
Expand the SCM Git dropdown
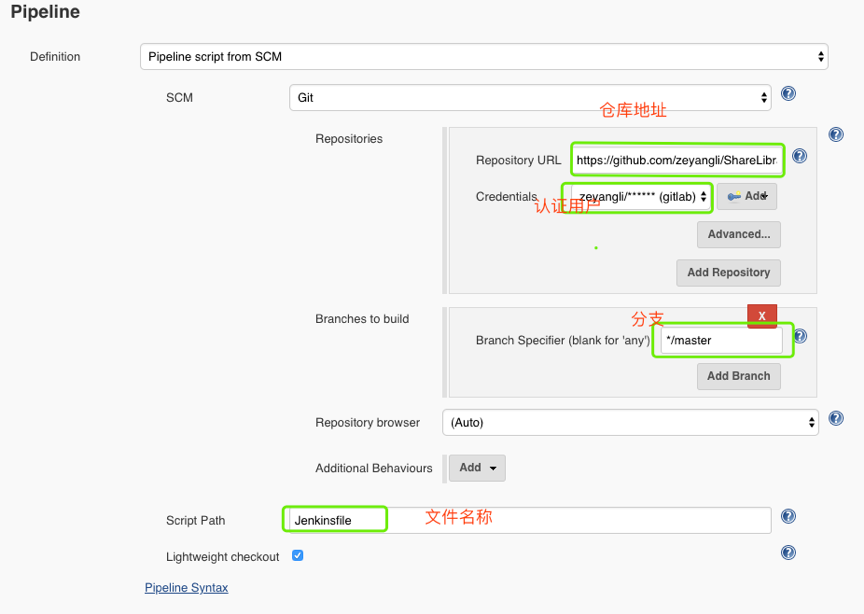pos(530,98)
